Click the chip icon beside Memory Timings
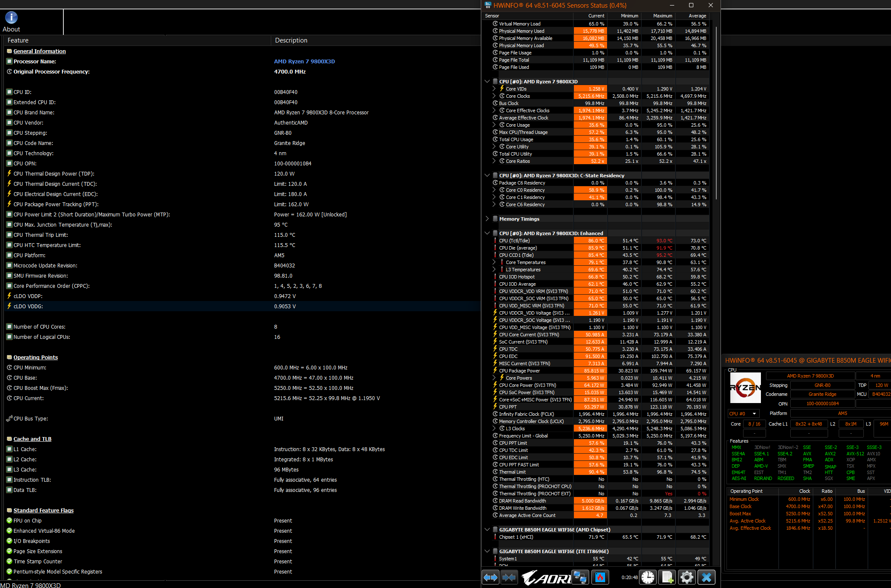 tap(495, 219)
